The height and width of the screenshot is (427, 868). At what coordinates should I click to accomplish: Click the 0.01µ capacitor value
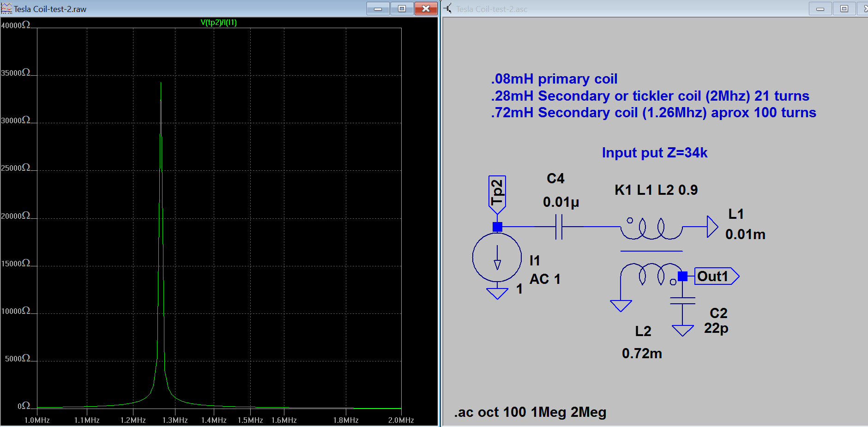pos(561,202)
